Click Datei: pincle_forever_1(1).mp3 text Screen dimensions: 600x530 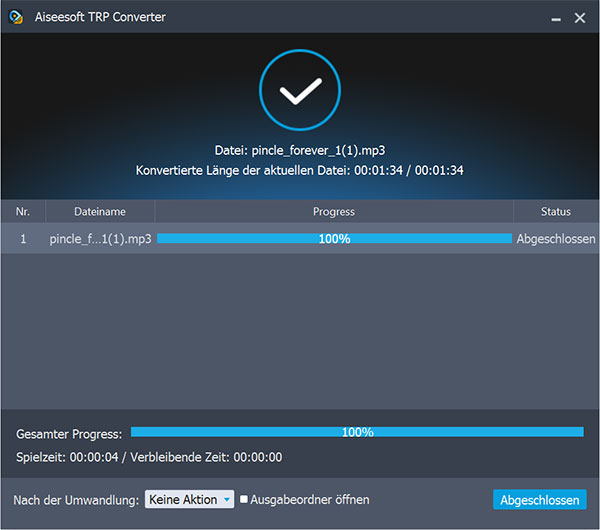(300, 150)
